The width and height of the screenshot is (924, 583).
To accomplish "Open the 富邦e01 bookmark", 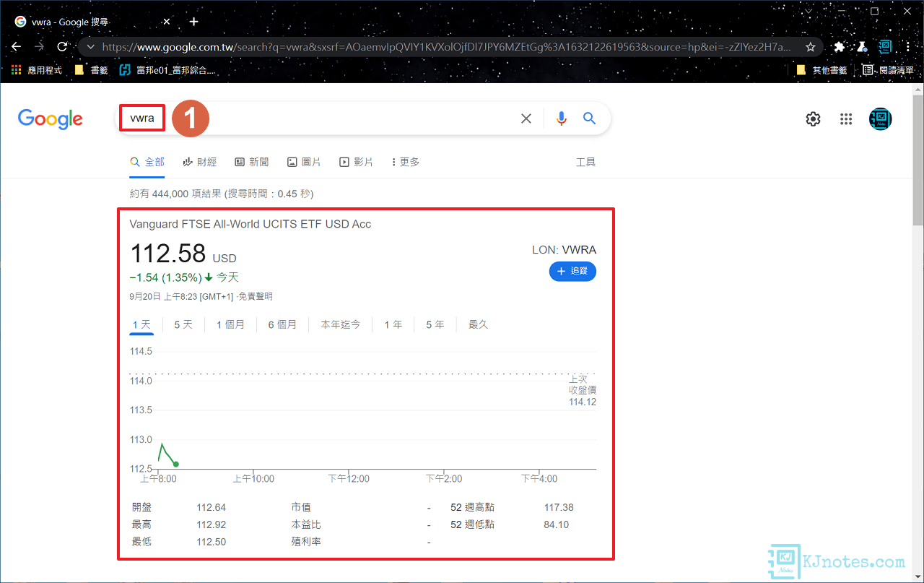I will point(167,70).
